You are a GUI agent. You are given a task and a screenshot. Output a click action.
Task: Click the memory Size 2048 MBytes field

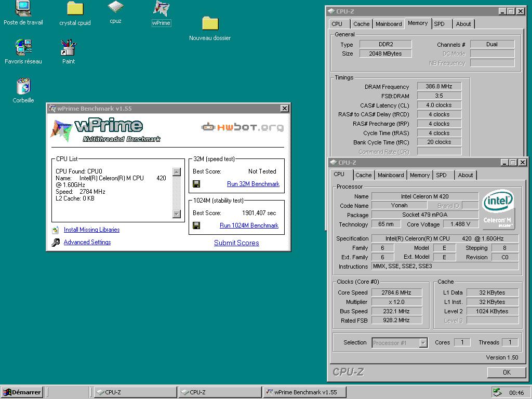(x=385, y=54)
